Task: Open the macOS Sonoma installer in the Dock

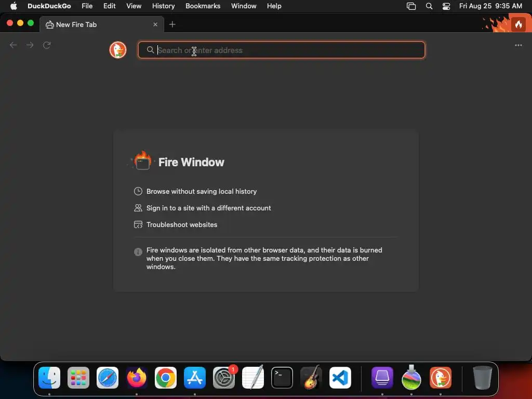Action: pos(411,378)
